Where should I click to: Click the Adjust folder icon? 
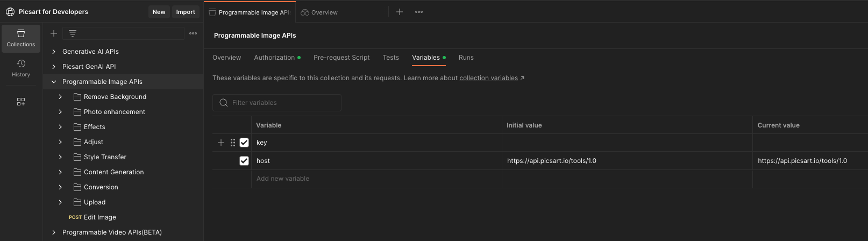(x=77, y=142)
